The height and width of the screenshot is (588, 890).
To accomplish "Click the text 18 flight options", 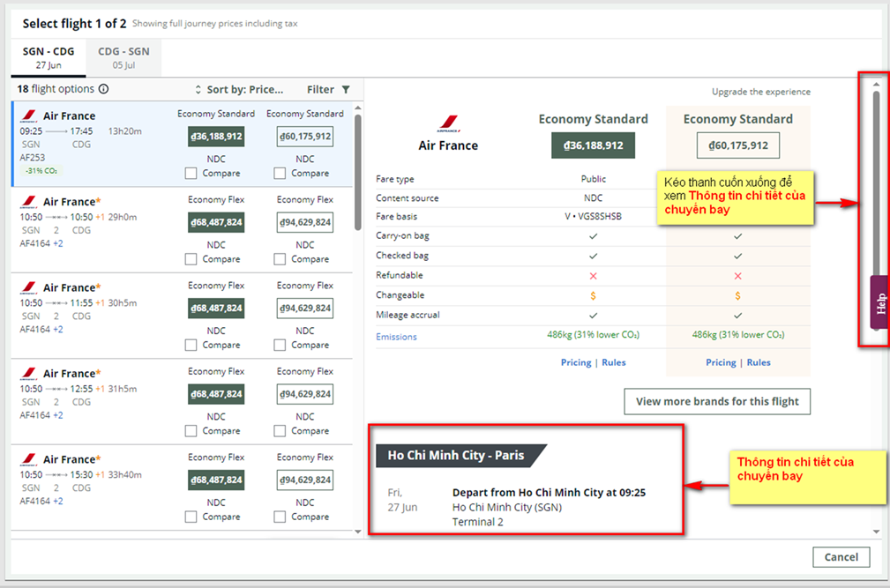I will point(56,89).
